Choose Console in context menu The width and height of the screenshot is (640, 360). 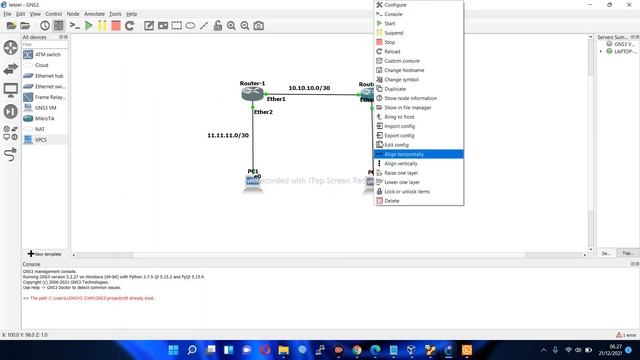[x=419, y=14]
